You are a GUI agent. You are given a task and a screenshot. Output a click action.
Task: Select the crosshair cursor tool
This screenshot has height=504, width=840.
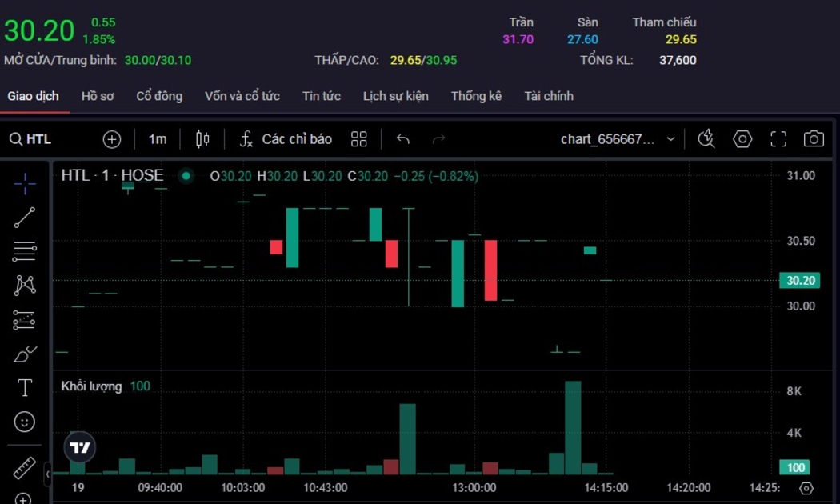coord(25,183)
